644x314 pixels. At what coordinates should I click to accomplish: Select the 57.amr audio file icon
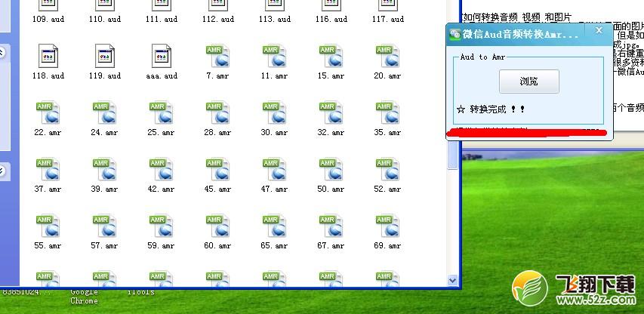coord(104,226)
